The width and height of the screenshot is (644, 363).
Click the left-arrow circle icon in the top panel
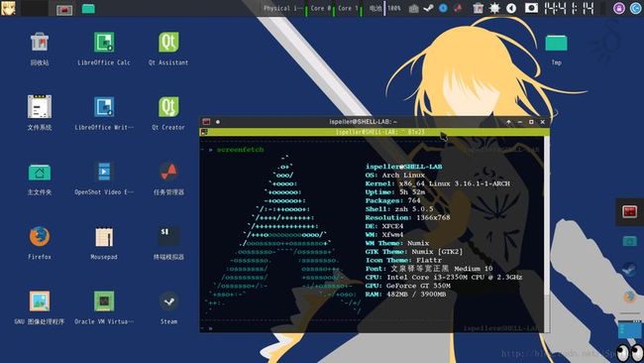tap(511, 8)
